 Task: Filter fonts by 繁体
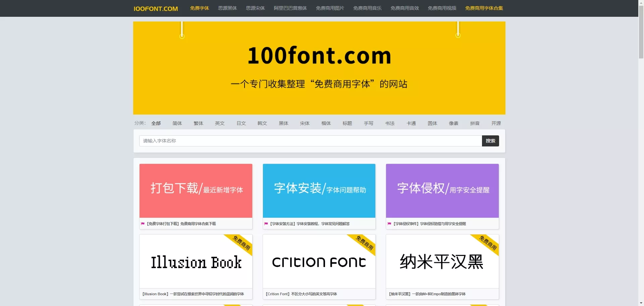pos(199,123)
